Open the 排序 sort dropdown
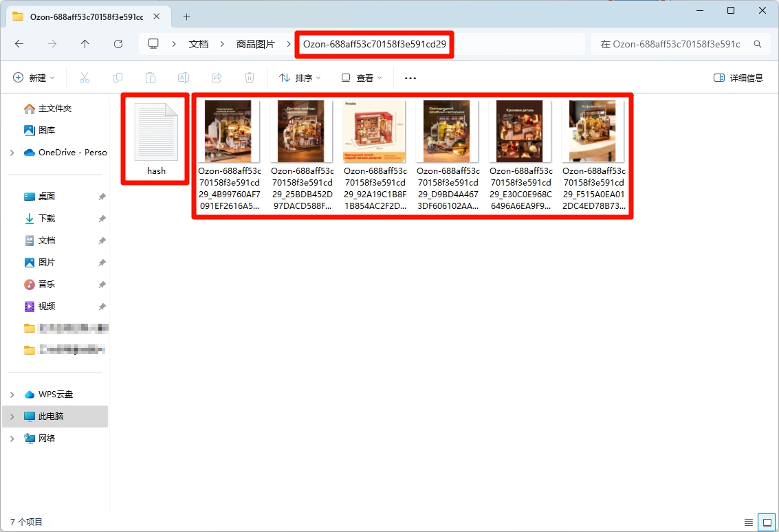 [x=300, y=78]
